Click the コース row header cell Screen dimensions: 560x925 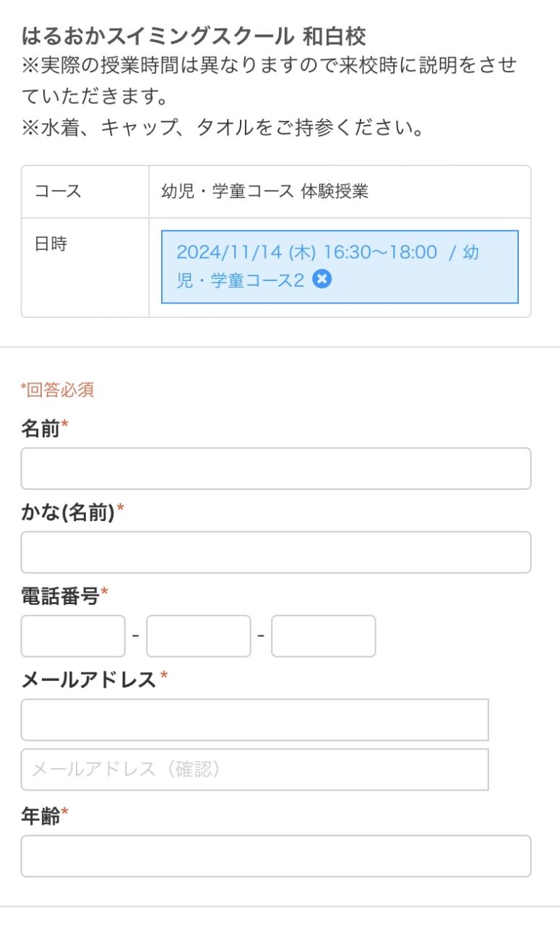(x=85, y=192)
